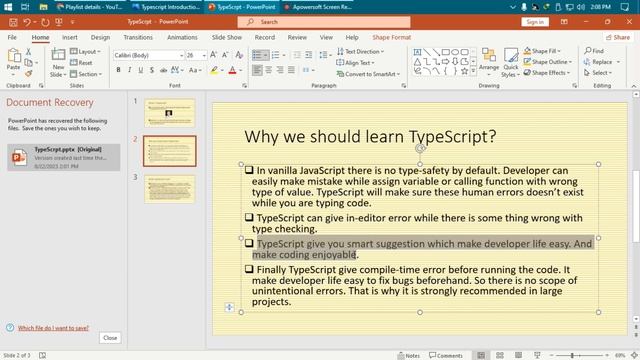Click the Redo/Repeat icon
Screen dimensions: 640x360
45,22
